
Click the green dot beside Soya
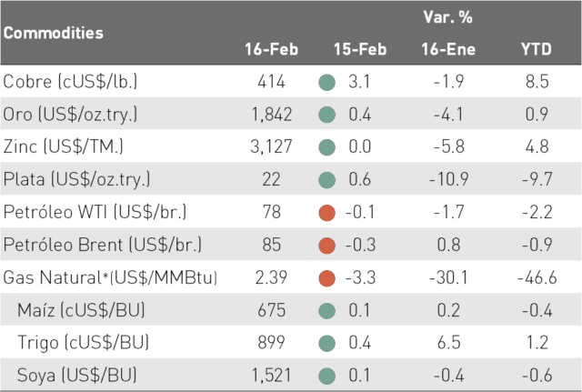point(327,376)
